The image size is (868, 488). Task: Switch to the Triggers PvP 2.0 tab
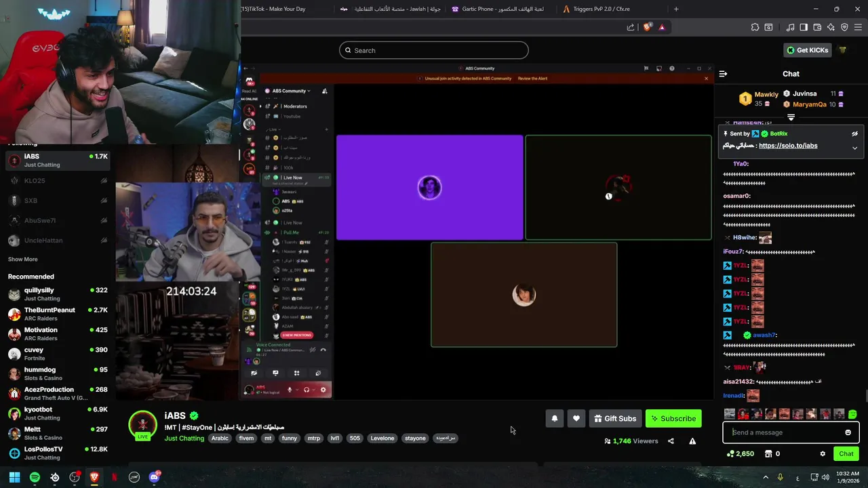pyautogui.click(x=600, y=9)
